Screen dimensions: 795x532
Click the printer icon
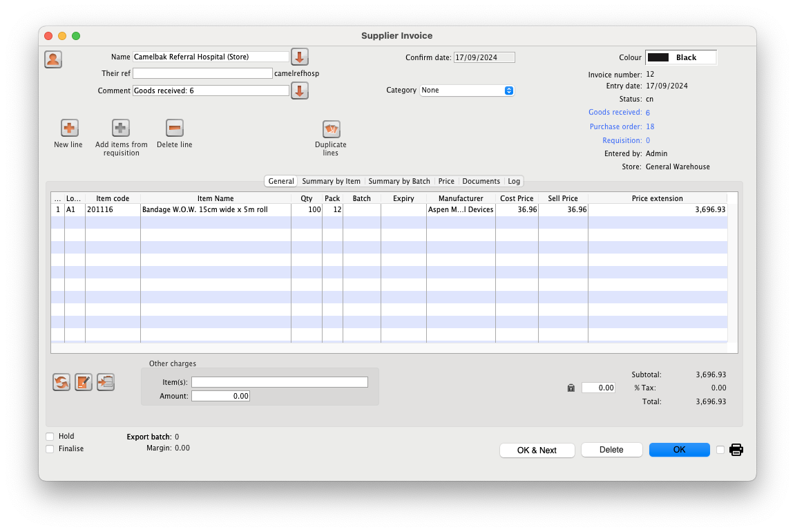(x=736, y=450)
